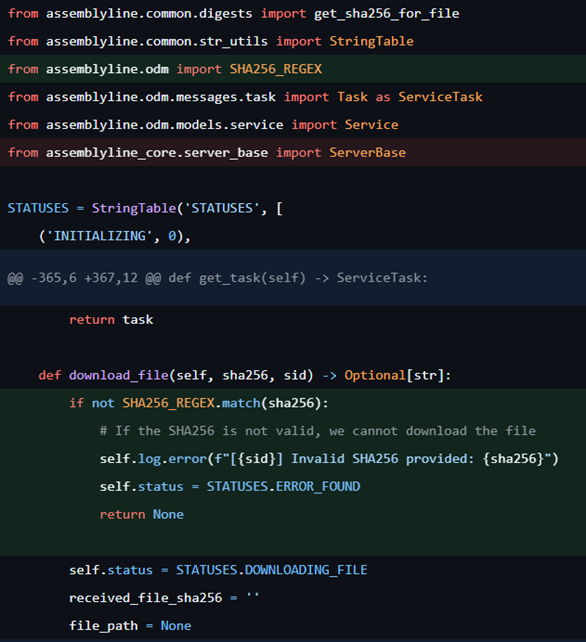Viewport: 586px width, 642px height.
Task: Click the STATUSES variable assignment
Action: [145, 208]
